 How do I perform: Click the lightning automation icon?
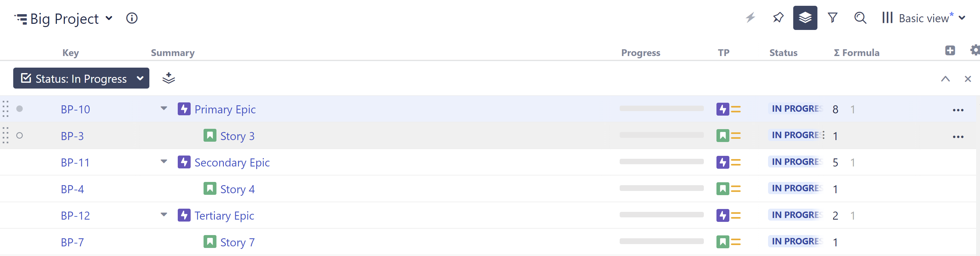pos(750,18)
